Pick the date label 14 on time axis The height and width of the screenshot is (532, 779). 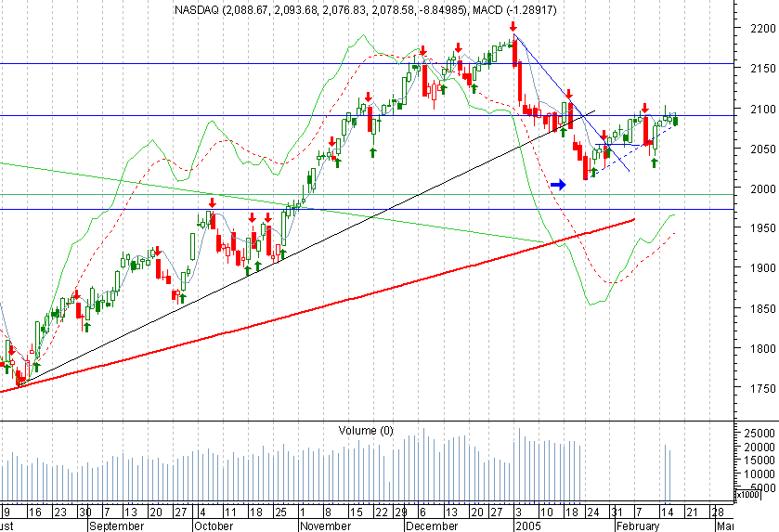point(667,513)
